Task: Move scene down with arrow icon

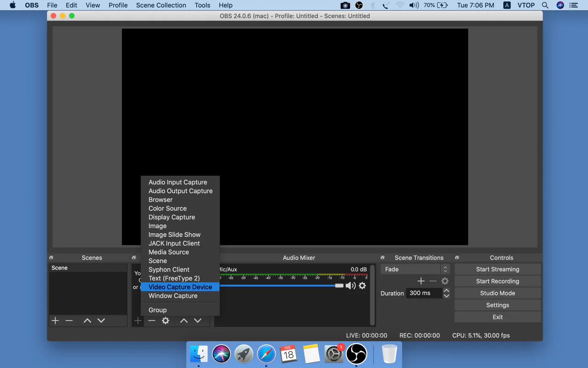Action: coord(101,321)
